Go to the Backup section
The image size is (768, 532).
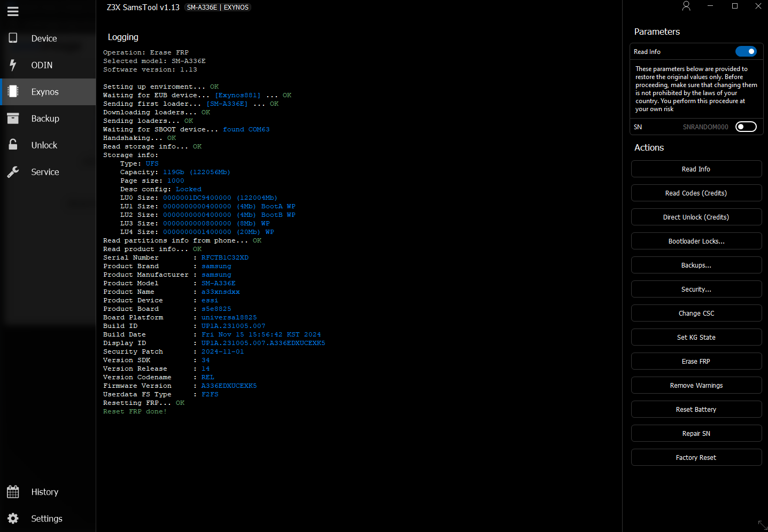[48, 119]
